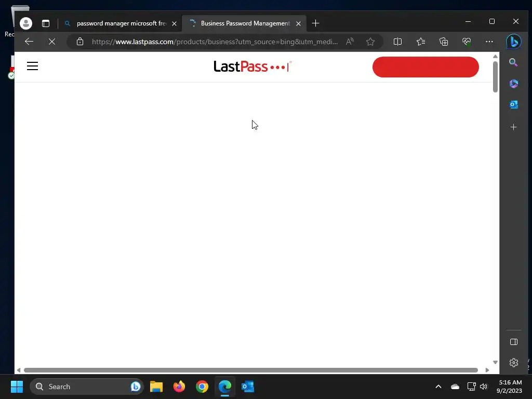Add a site to the sidebar
The width and height of the screenshot is (532, 399).
tap(514, 127)
